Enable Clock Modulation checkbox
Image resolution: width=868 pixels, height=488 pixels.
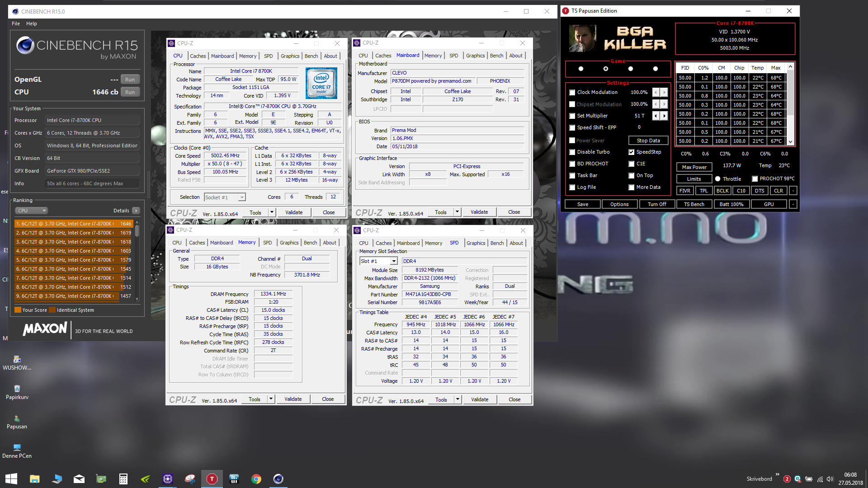click(572, 92)
